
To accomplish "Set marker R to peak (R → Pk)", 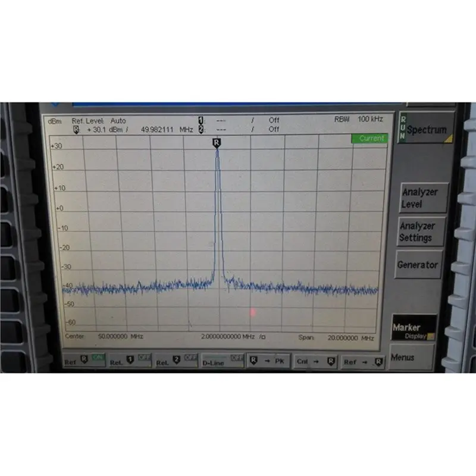I will (268, 361).
